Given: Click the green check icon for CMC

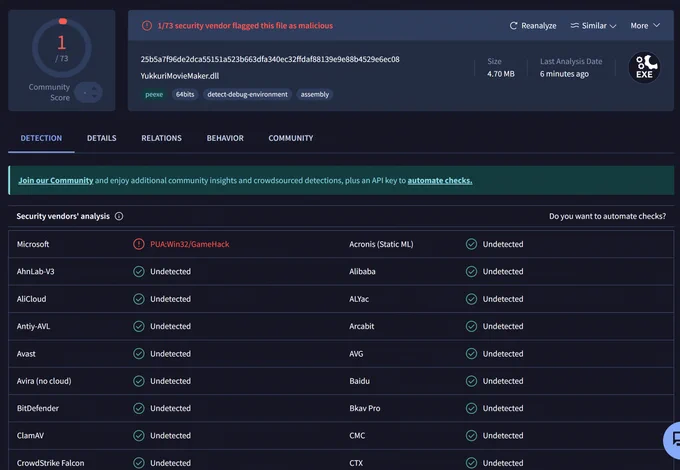Looking at the screenshot, I should [471, 436].
